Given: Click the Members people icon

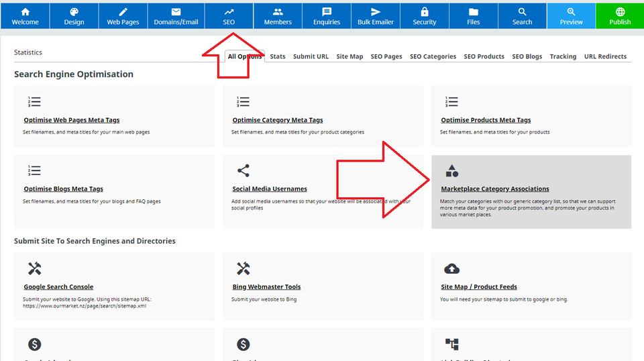Looking at the screenshot, I should click(278, 12).
